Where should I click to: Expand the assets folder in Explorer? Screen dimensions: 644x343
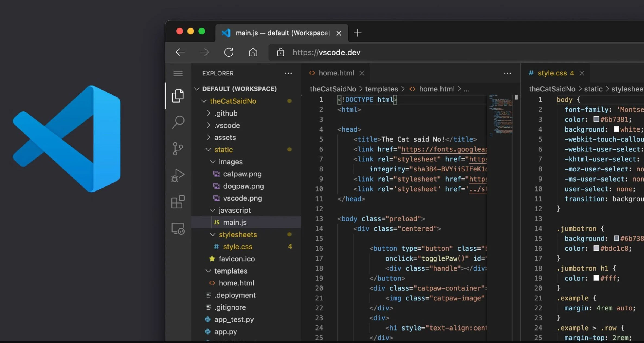point(225,137)
